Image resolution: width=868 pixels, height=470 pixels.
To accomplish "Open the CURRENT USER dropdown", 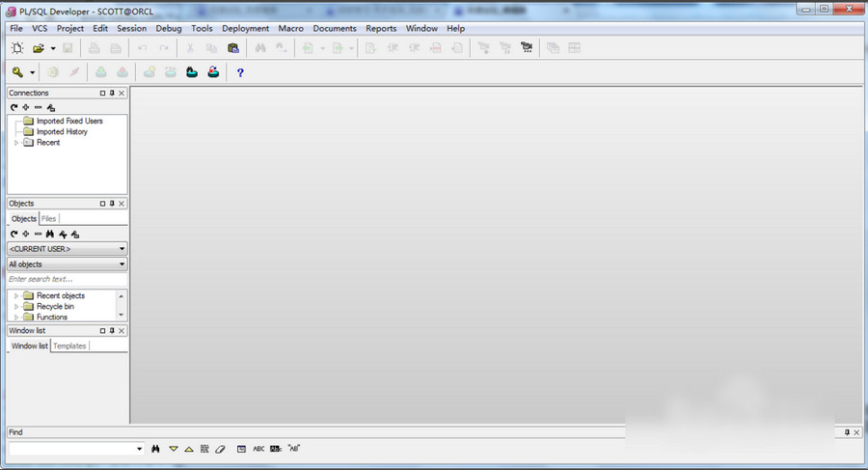I will coord(122,249).
